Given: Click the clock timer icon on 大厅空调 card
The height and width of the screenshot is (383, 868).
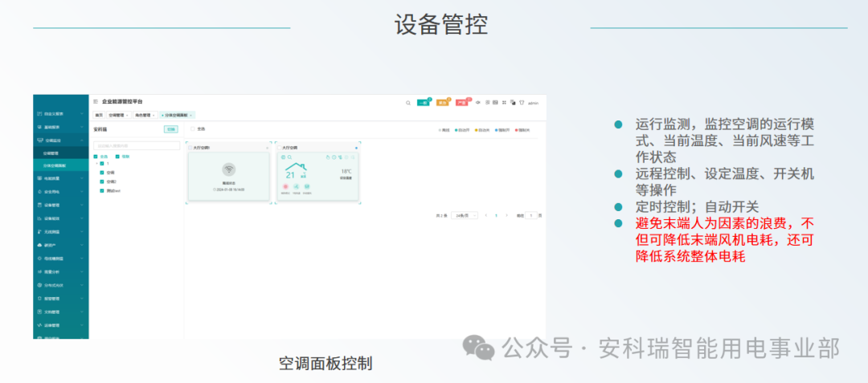Looking at the screenshot, I should [x=334, y=157].
